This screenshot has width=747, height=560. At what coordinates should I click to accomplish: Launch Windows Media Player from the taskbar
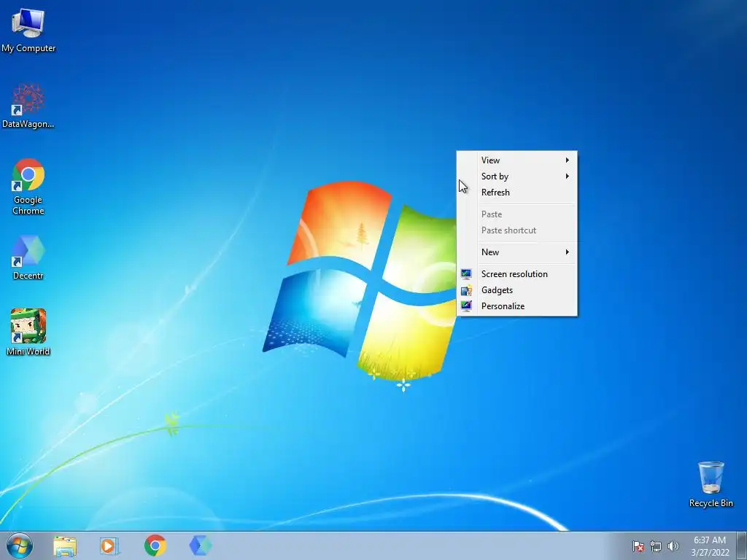coord(109,546)
